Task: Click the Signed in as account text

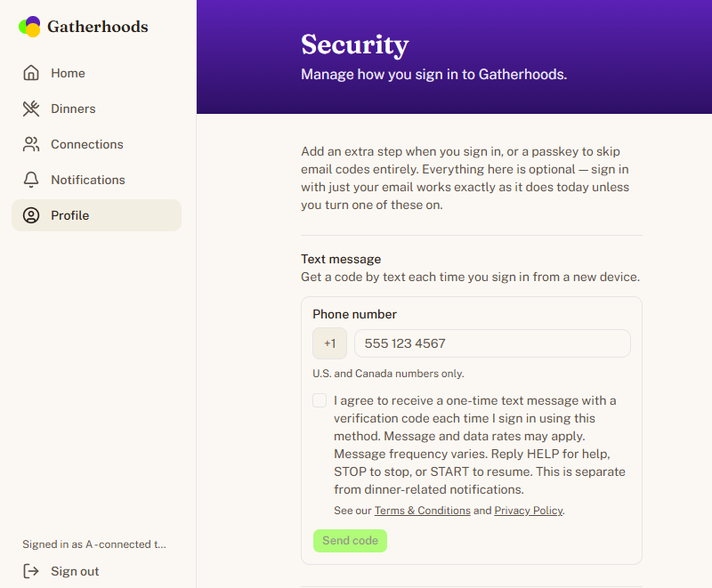Action: click(94, 544)
